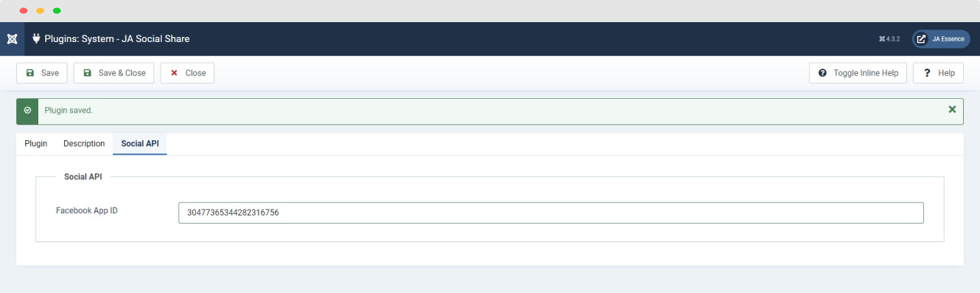Focus the Facebook App ID input field
Image resolution: width=980 pixels, height=293 pixels.
tap(551, 213)
